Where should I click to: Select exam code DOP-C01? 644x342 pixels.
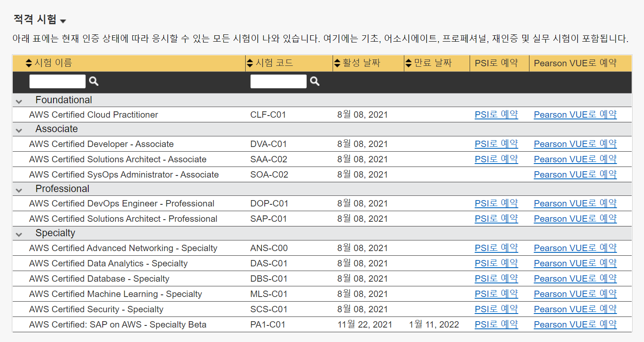click(269, 204)
